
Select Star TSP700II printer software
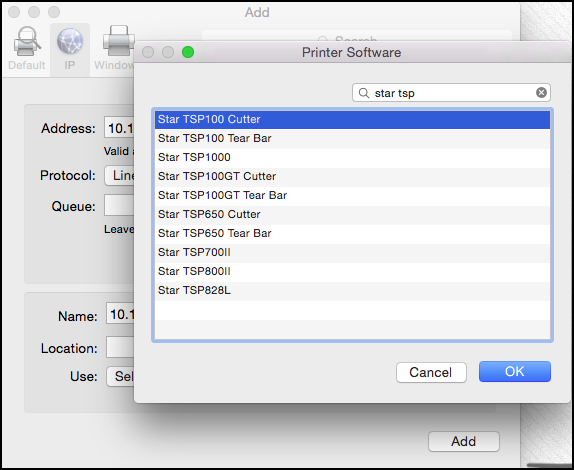pyautogui.click(x=352, y=253)
